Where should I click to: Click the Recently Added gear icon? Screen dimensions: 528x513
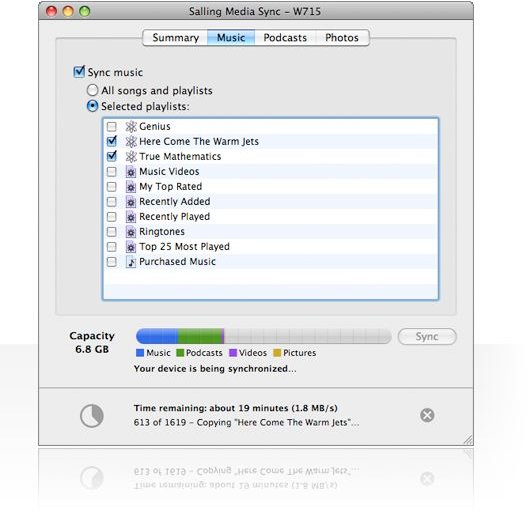pos(131,202)
